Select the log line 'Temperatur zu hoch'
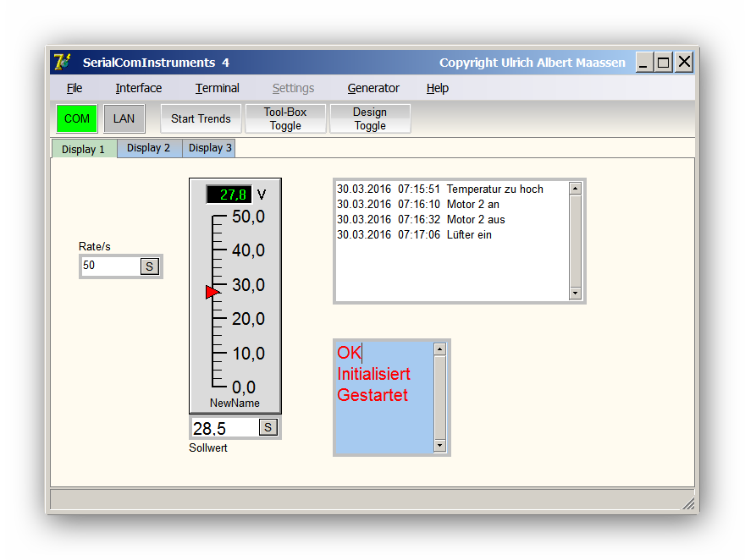 click(440, 189)
